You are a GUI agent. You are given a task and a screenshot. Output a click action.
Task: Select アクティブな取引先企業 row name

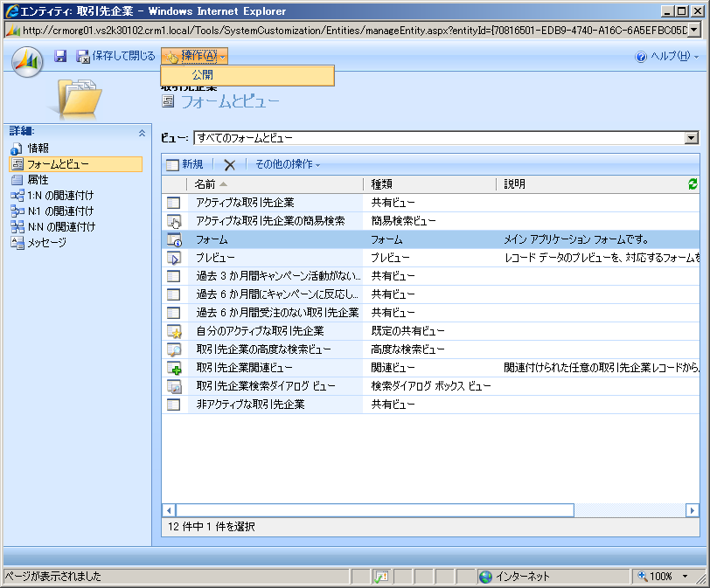pyautogui.click(x=245, y=203)
